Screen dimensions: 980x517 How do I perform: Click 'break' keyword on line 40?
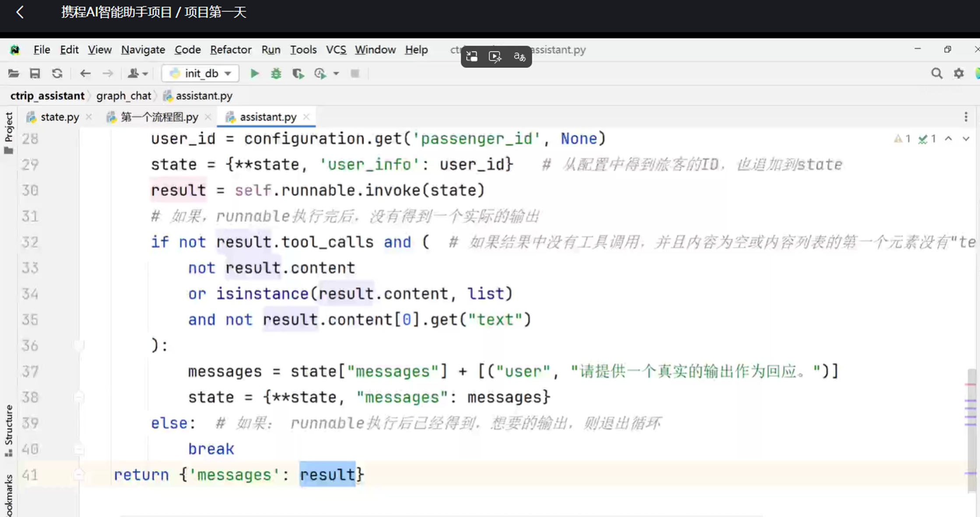[211, 449]
